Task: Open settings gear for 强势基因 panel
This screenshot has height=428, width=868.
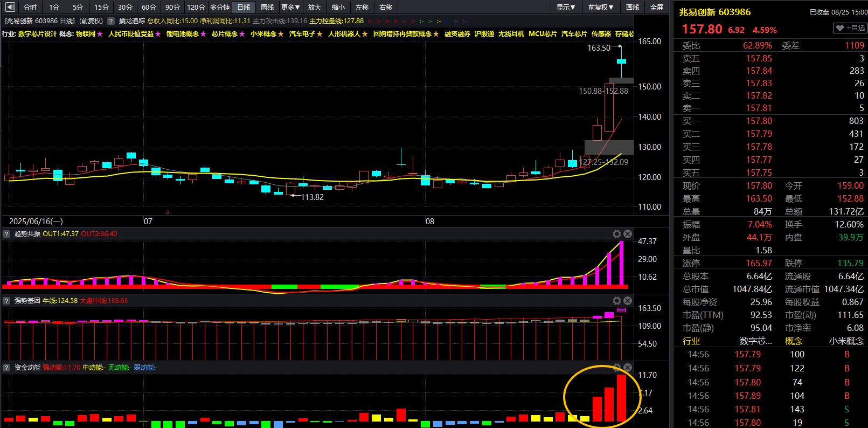Action: (x=617, y=301)
